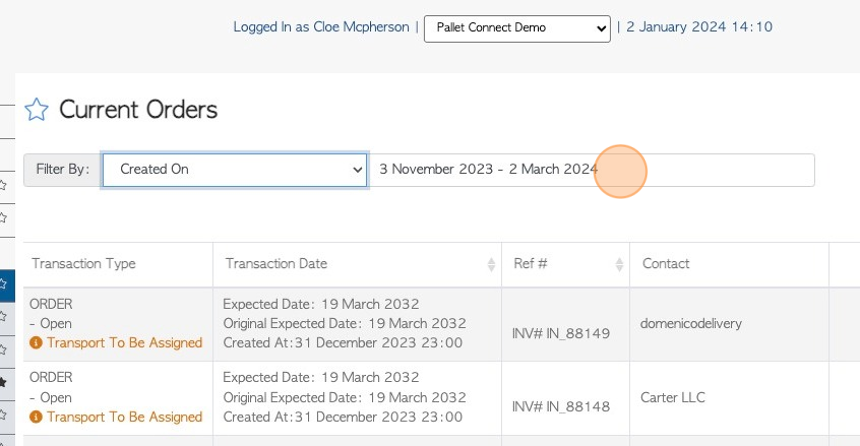Click the filled black star in the sidebar
Image resolution: width=860 pixels, height=446 pixels.
pos(4,382)
